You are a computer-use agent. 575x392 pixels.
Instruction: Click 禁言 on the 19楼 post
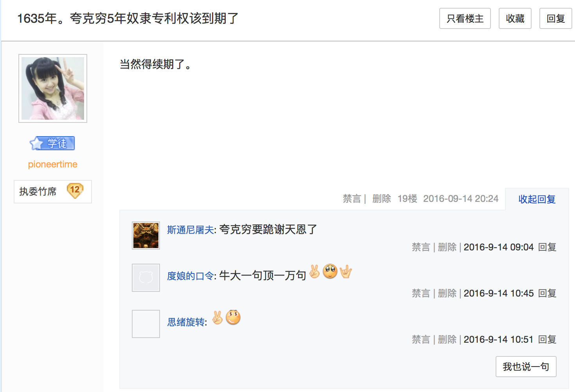352,199
